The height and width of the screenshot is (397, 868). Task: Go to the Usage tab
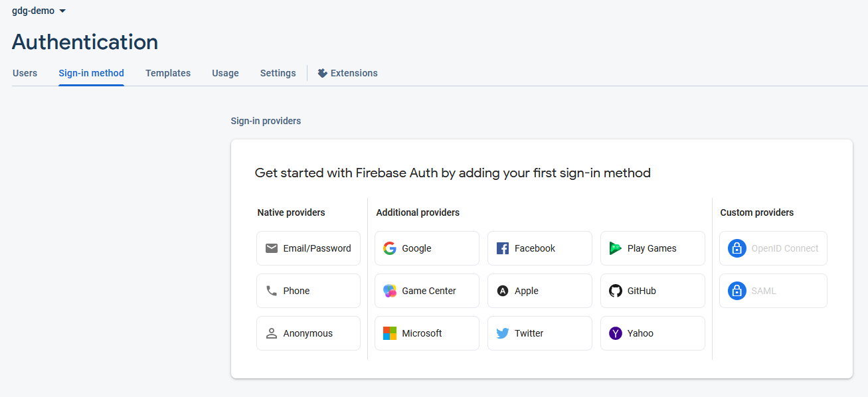pyautogui.click(x=225, y=73)
